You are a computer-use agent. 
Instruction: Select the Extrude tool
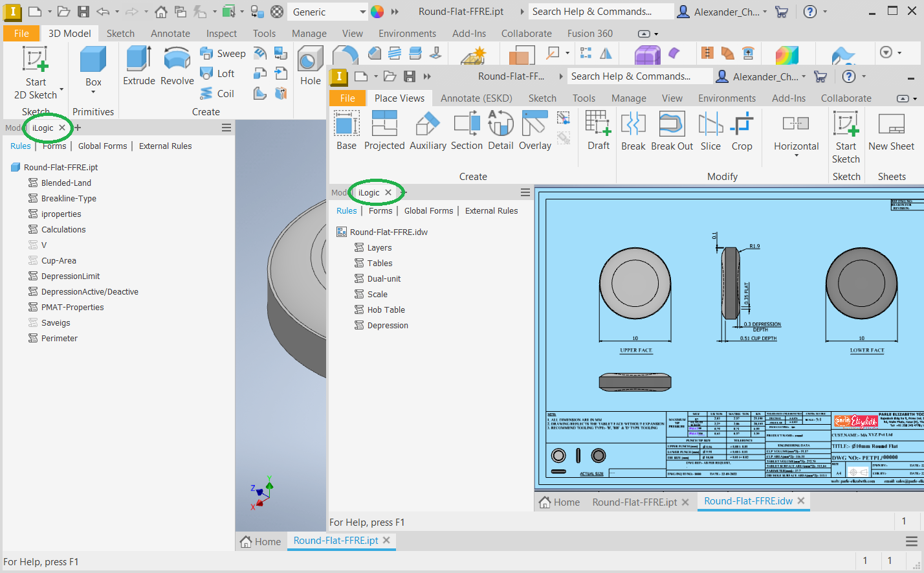pos(139,65)
